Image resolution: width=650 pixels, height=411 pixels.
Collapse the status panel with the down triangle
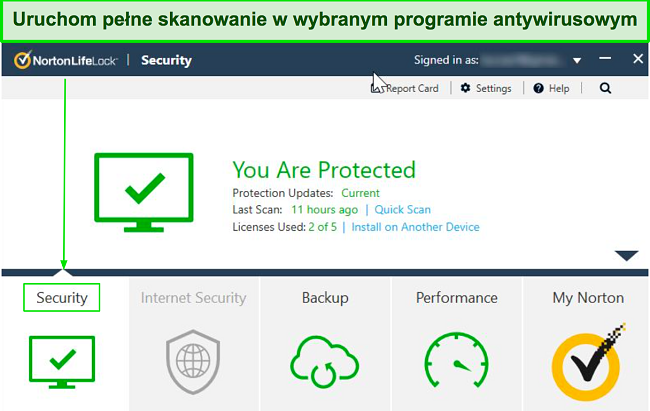click(626, 255)
